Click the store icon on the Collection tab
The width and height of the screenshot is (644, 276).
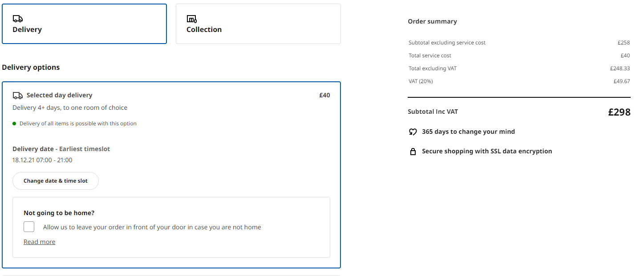[x=191, y=19]
